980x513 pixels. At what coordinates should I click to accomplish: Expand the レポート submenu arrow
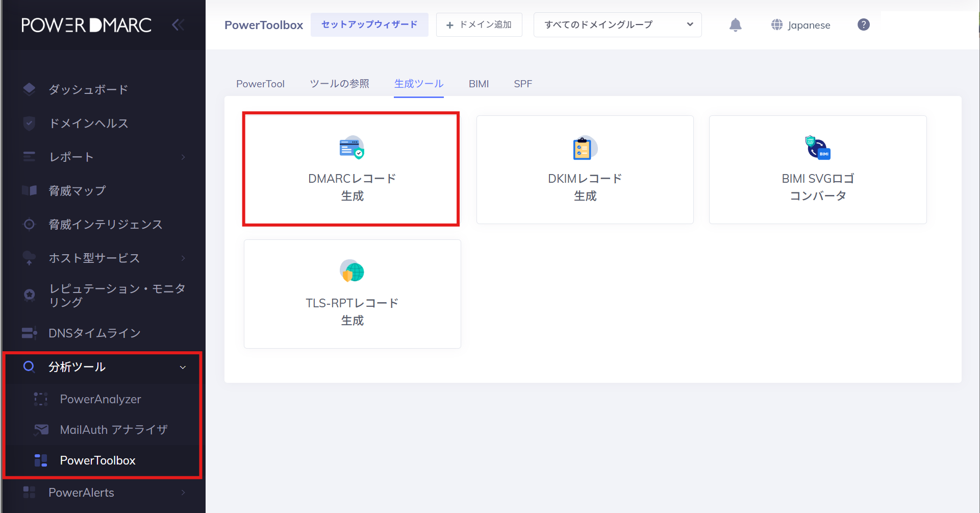tap(183, 157)
